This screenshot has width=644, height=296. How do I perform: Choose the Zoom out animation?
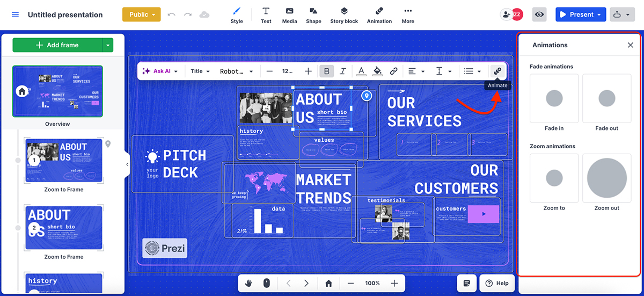click(607, 178)
